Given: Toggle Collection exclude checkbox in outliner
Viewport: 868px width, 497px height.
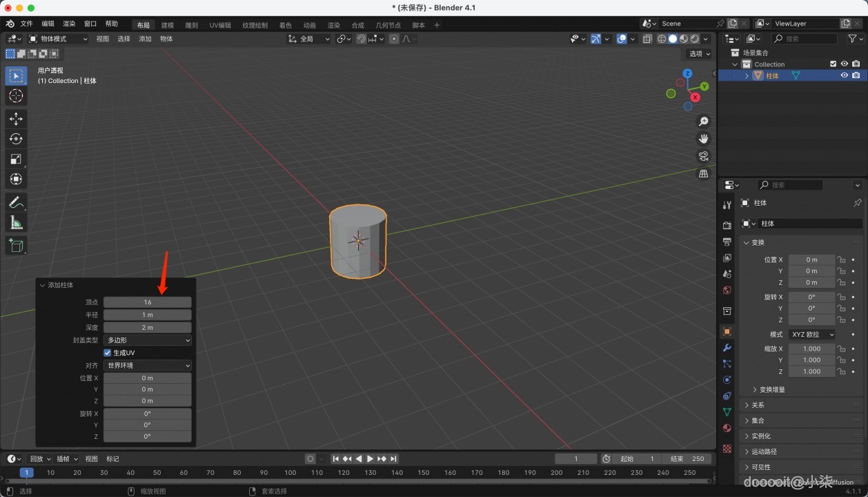Looking at the screenshot, I should [833, 64].
